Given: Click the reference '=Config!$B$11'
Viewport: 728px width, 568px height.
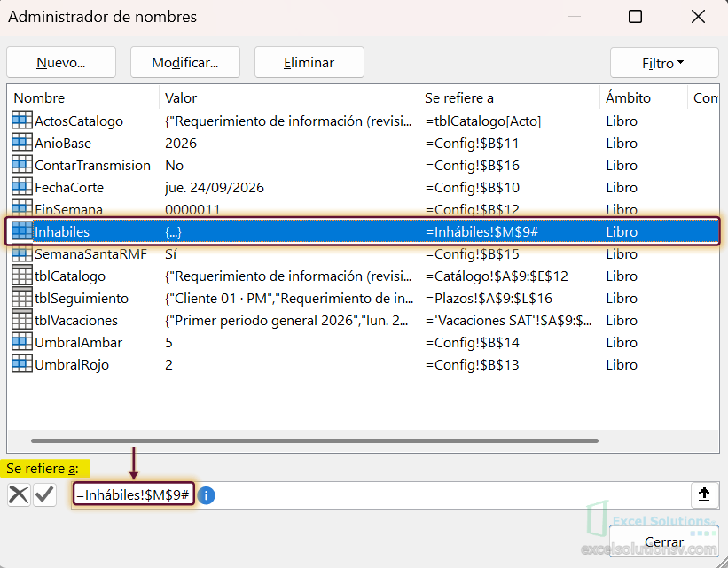Looking at the screenshot, I should (x=472, y=143).
